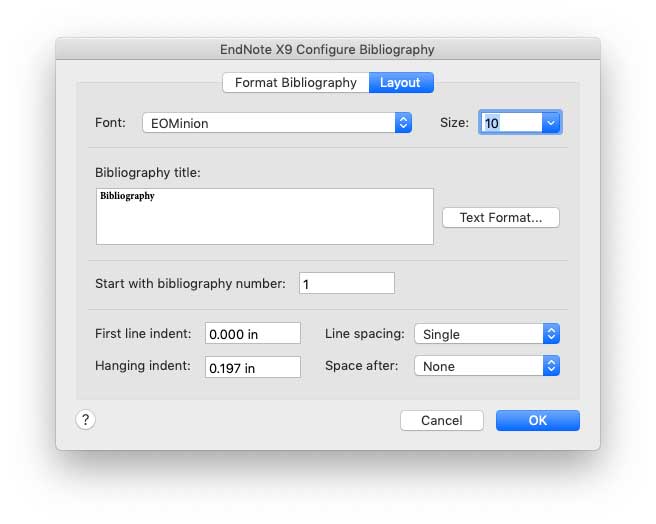
Task: Click inside the Bibliography title text area
Action: click(x=265, y=216)
